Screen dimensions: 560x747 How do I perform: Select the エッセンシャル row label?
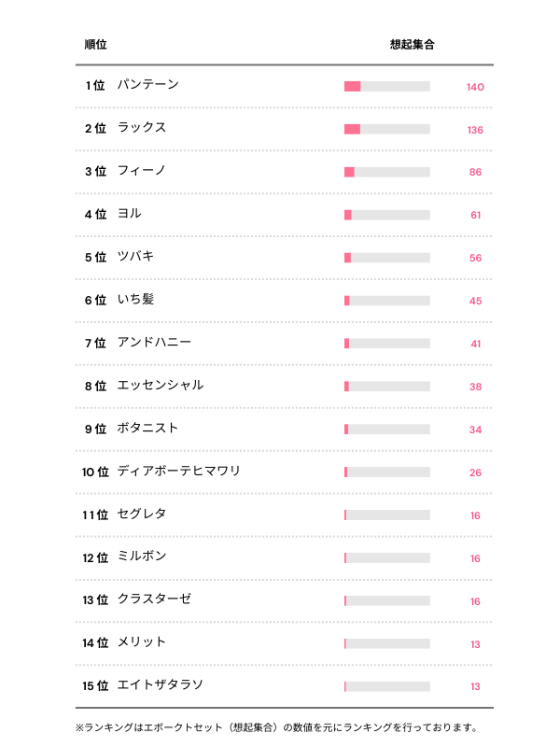161,386
